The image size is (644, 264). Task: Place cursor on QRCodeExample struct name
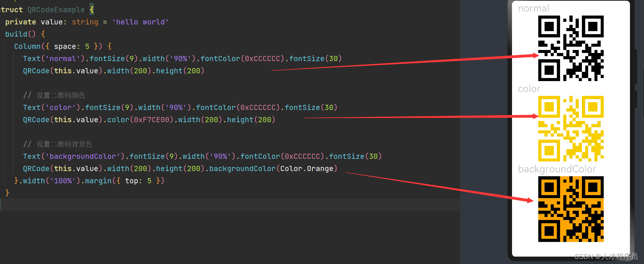pyautogui.click(x=56, y=10)
